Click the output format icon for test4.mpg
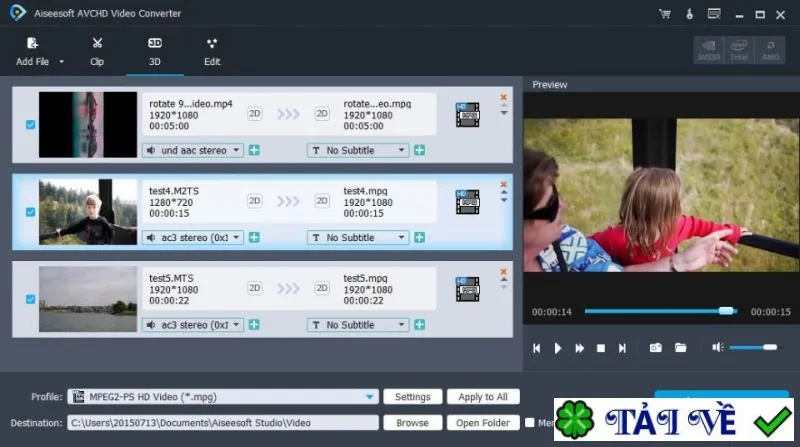This screenshot has width=800, height=447. click(x=467, y=202)
